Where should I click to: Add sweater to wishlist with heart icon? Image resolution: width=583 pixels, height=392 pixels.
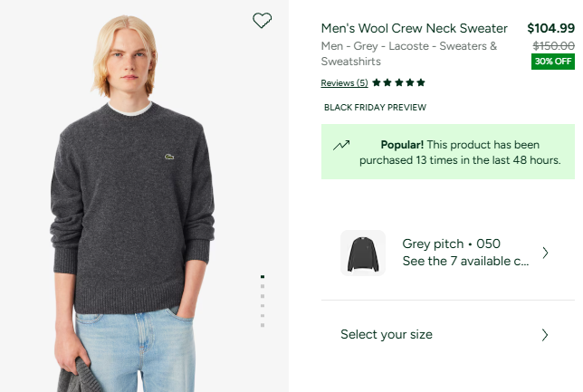[262, 21]
